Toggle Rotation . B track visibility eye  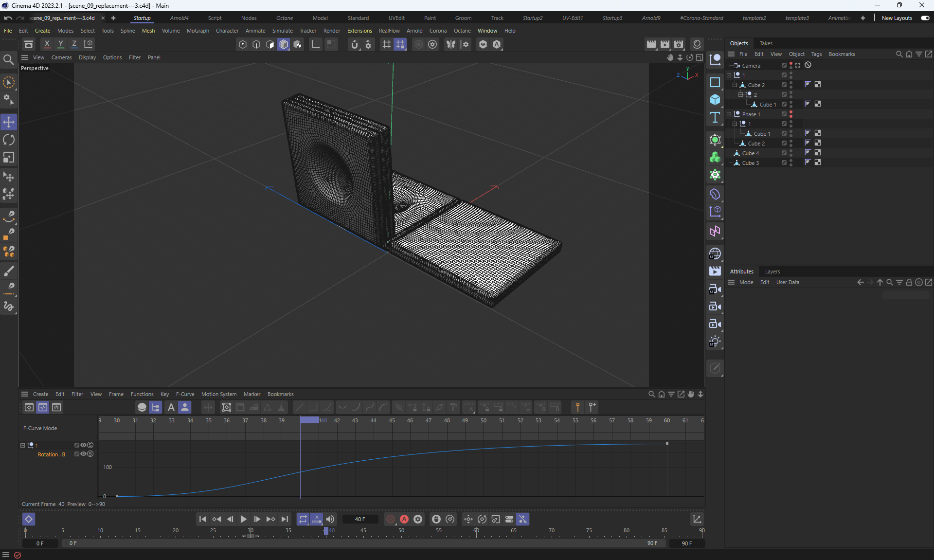[83, 454]
